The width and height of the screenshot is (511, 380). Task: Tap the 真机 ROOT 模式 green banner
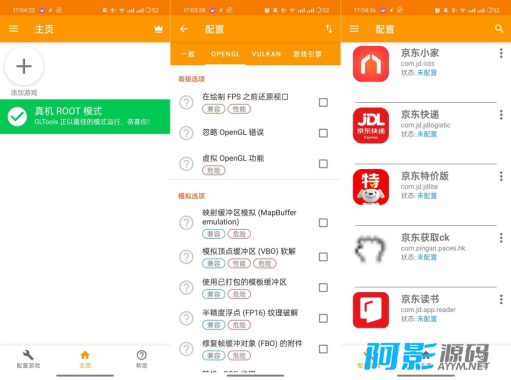pyautogui.click(x=85, y=116)
